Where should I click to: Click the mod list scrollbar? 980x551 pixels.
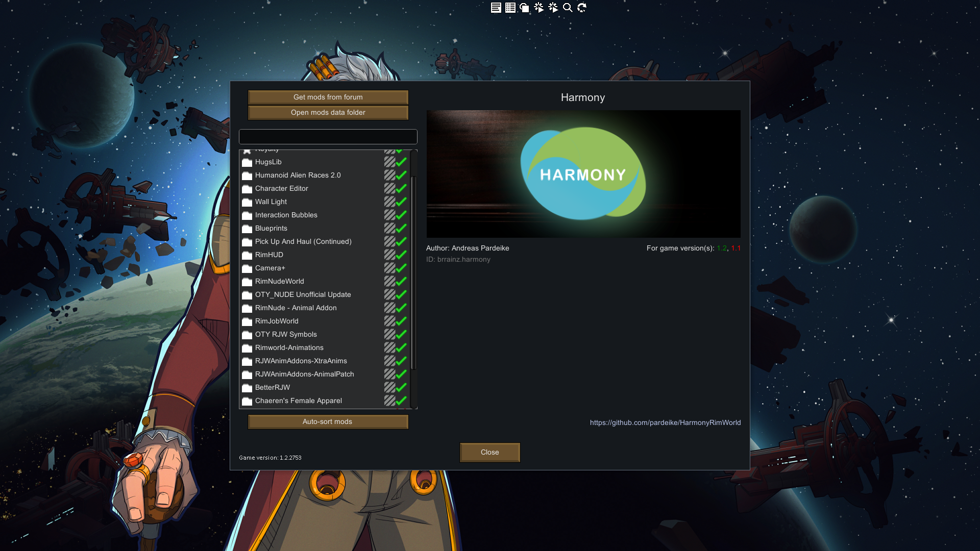coord(413,272)
